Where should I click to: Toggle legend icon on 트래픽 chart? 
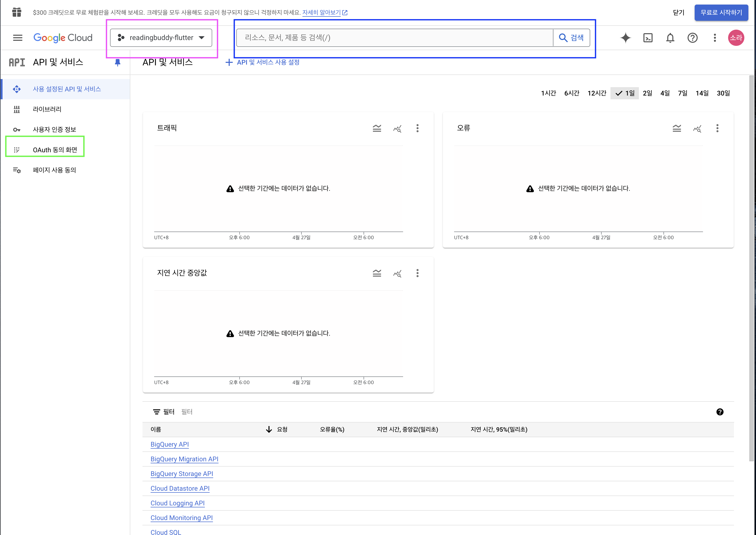coord(377,128)
